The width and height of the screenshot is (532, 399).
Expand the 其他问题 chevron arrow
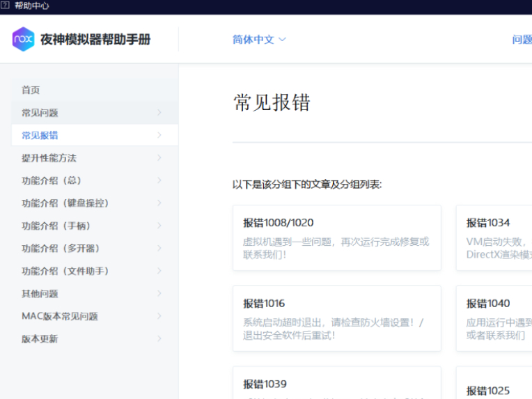(159, 294)
